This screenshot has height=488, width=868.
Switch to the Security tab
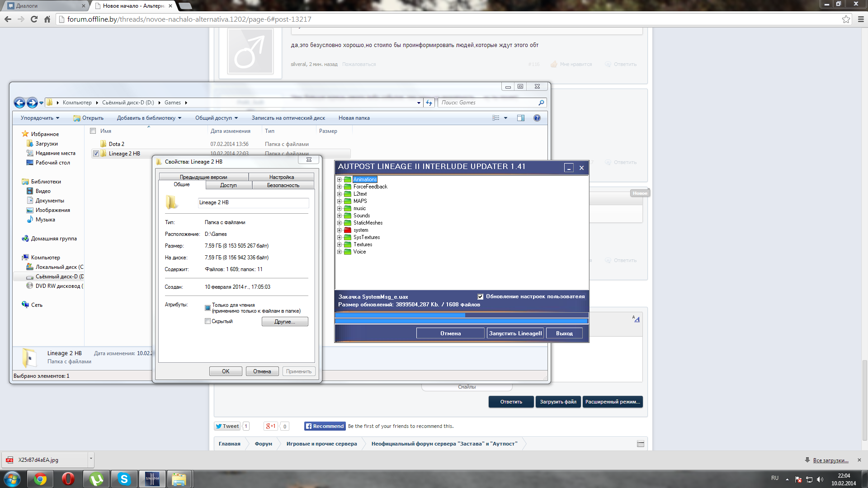point(283,185)
